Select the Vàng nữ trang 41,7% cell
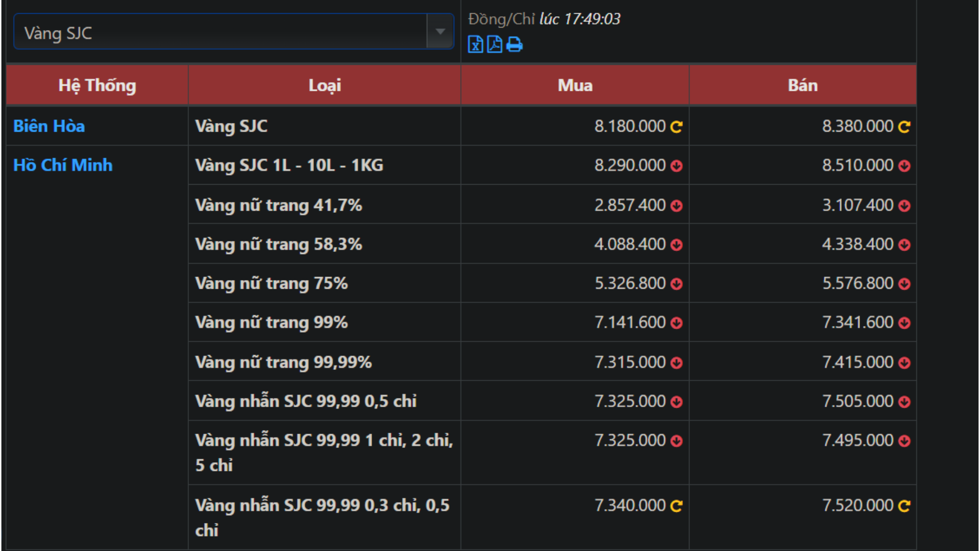Screen dimensions: 980x551 click(325, 205)
